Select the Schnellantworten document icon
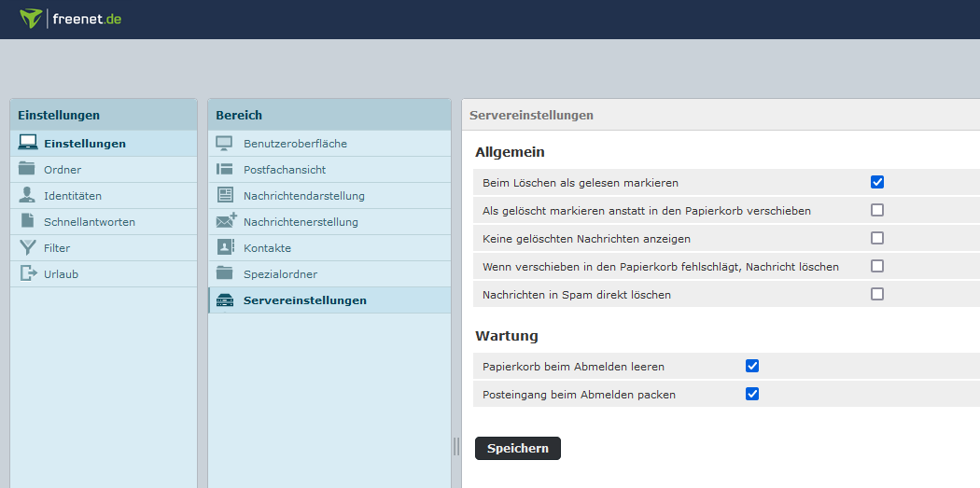This screenshot has height=488, width=980. click(27, 221)
